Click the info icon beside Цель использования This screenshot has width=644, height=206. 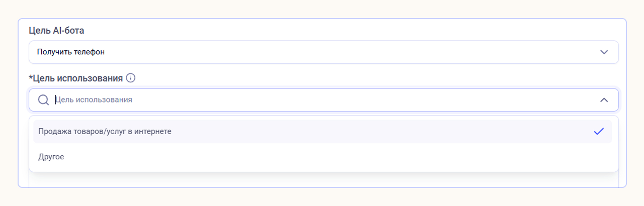pyautogui.click(x=131, y=78)
